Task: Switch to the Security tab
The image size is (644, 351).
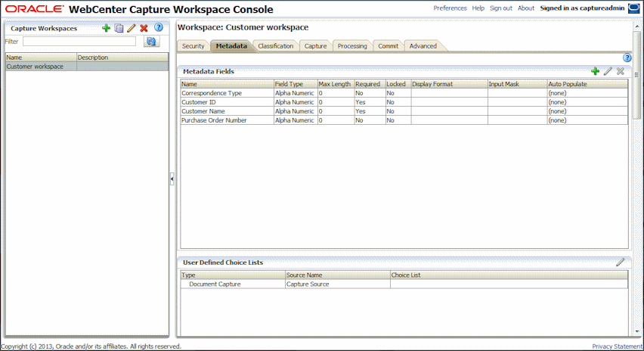Action: pos(193,46)
